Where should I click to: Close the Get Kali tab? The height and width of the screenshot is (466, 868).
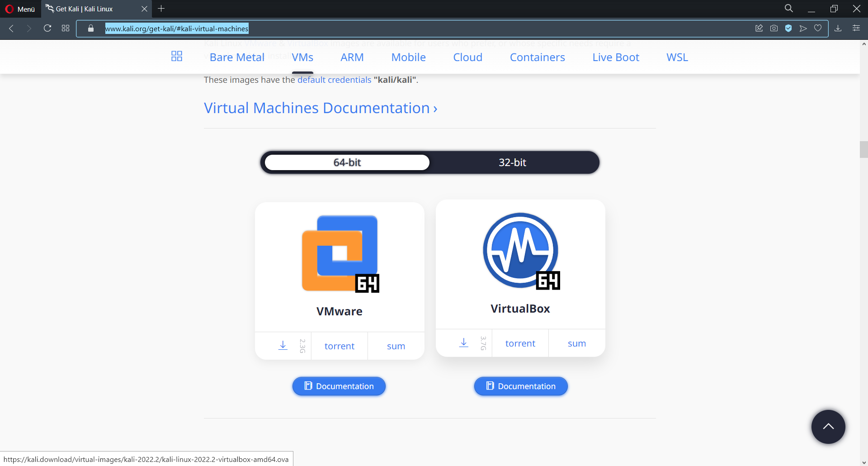(x=144, y=9)
